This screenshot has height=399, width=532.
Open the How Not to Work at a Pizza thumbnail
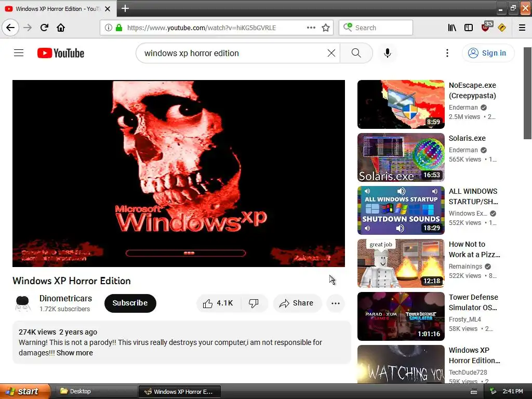(401, 263)
